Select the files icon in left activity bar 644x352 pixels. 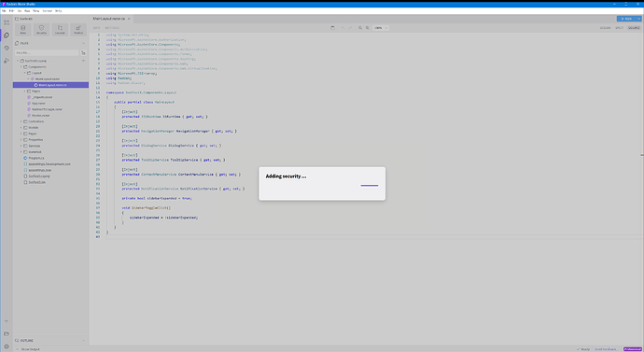[x=7, y=35]
